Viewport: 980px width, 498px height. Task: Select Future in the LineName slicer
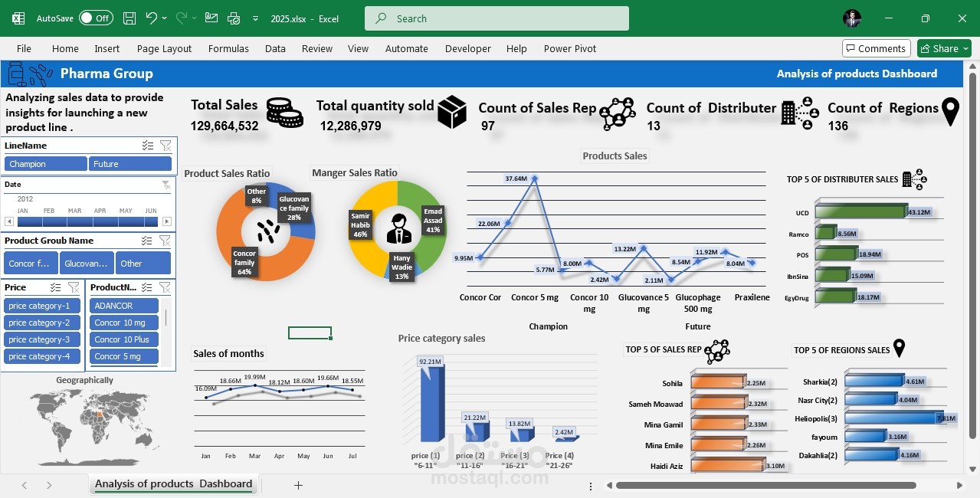[x=130, y=163]
